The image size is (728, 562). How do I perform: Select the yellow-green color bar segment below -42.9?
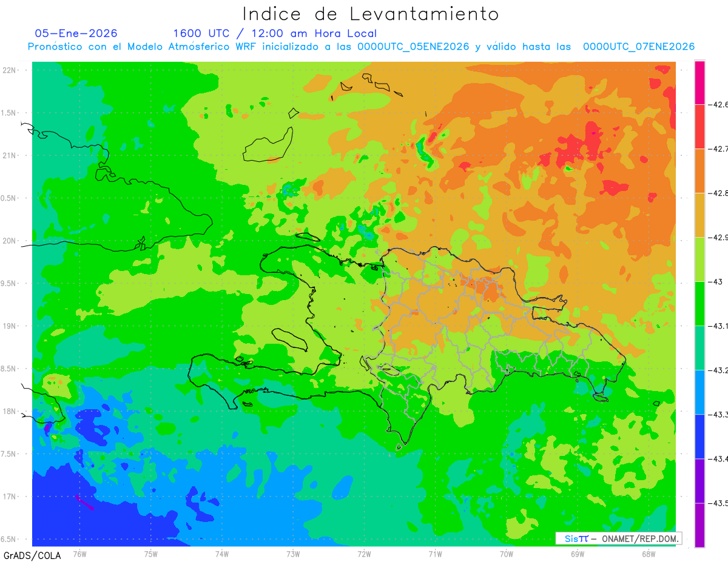click(699, 259)
